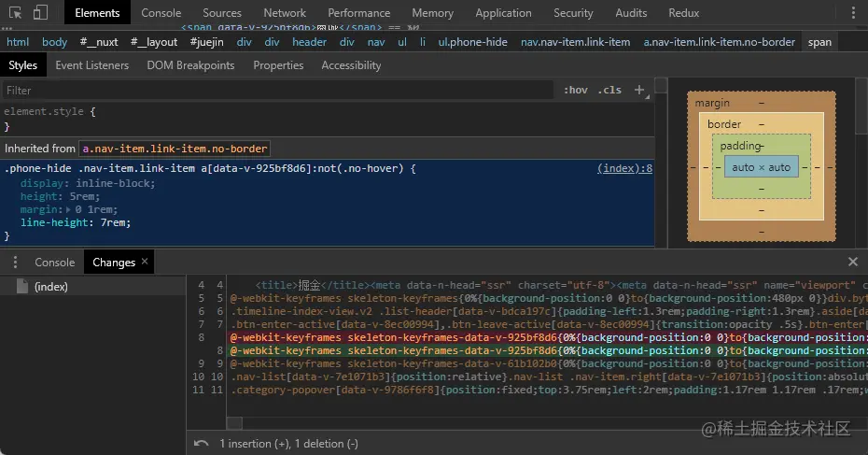Select the Security tab

573,13
